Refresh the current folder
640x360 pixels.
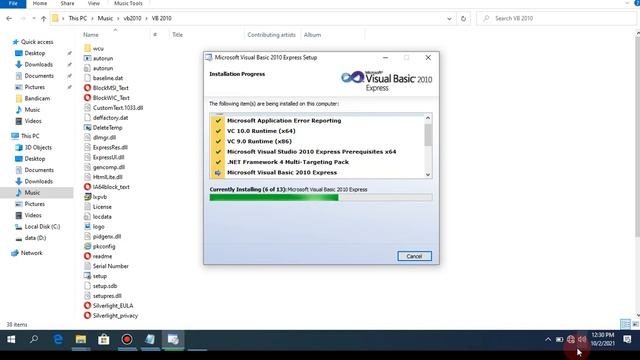pyautogui.click(x=463, y=18)
